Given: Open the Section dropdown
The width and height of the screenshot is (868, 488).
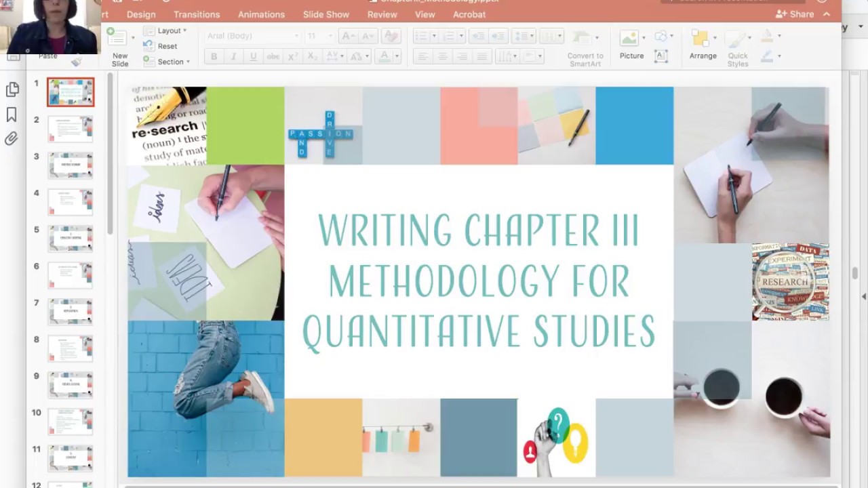Looking at the screenshot, I should (x=167, y=61).
